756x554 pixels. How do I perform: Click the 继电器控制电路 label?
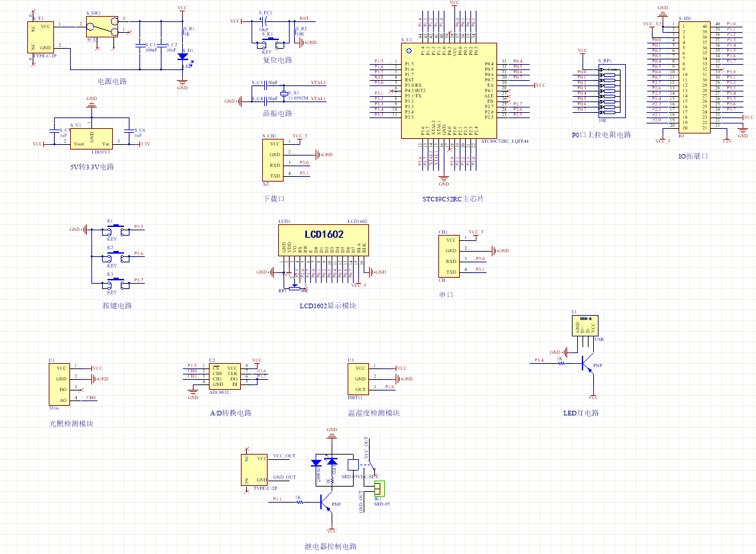[331, 547]
